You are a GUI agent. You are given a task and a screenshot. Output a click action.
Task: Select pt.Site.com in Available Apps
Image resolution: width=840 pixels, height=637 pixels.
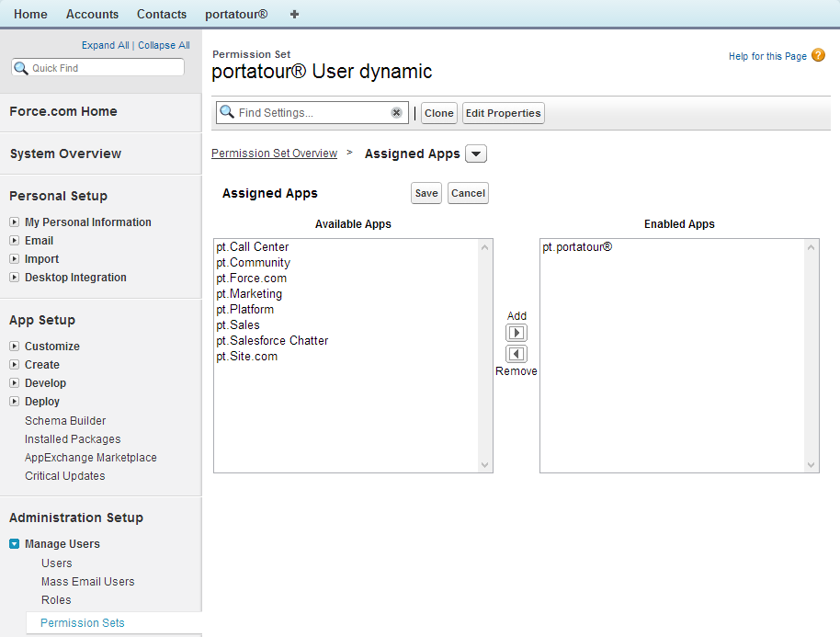(247, 357)
